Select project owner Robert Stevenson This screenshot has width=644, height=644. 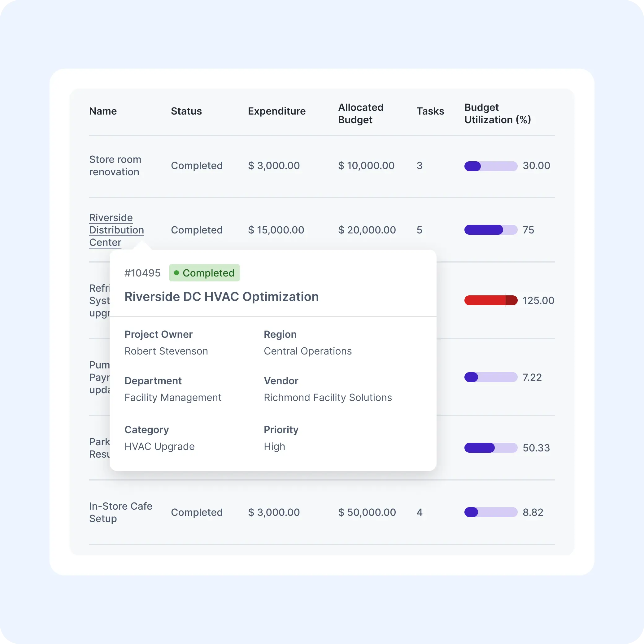(166, 351)
